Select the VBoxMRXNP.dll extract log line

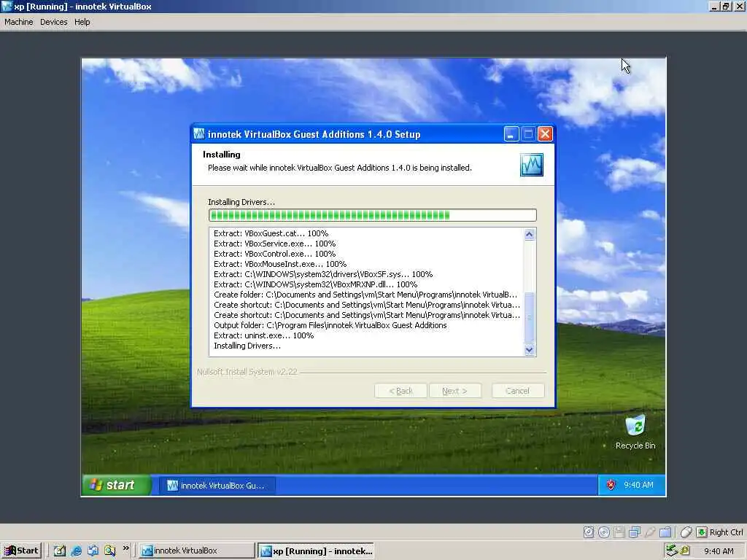coord(315,284)
